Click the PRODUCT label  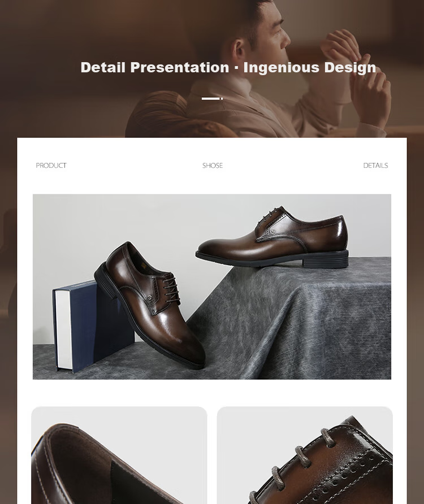(51, 166)
